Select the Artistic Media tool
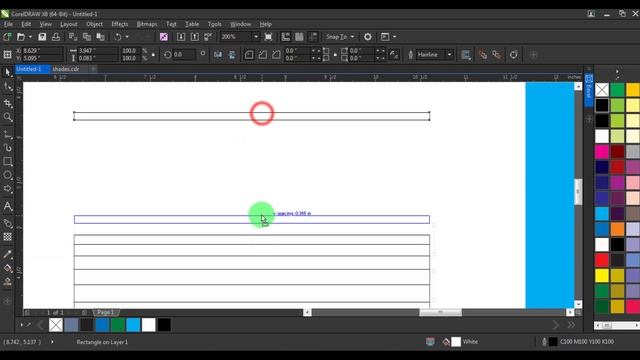The width and height of the screenshot is (640, 360). (7, 148)
